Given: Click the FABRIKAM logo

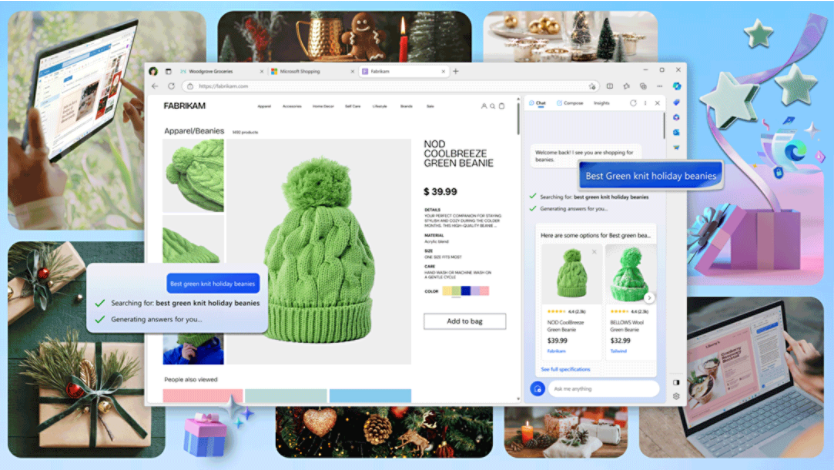Looking at the screenshot, I should [x=185, y=106].
